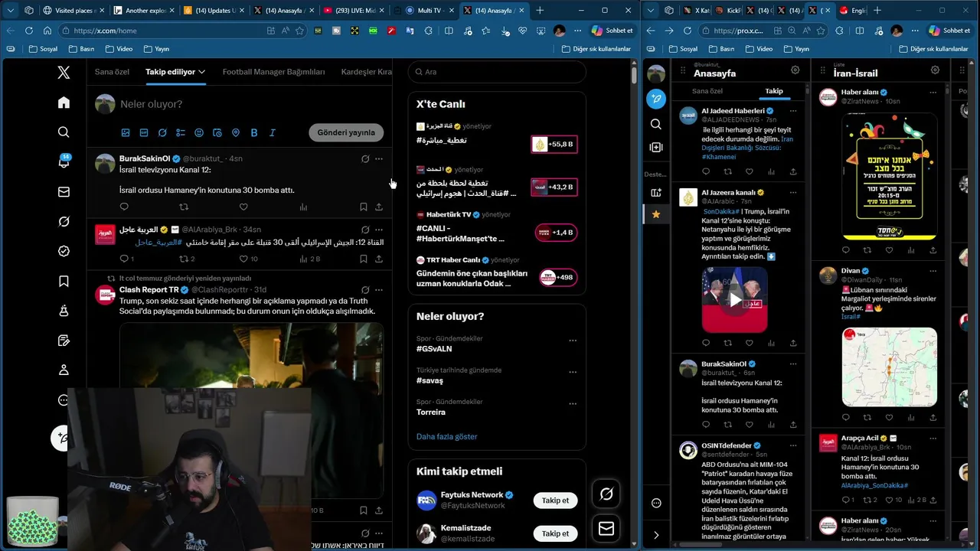The height and width of the screenshot is (551, 980).
Task: Reply to BurakSakinOl post in home feed
Action: (x=124, y=207)
